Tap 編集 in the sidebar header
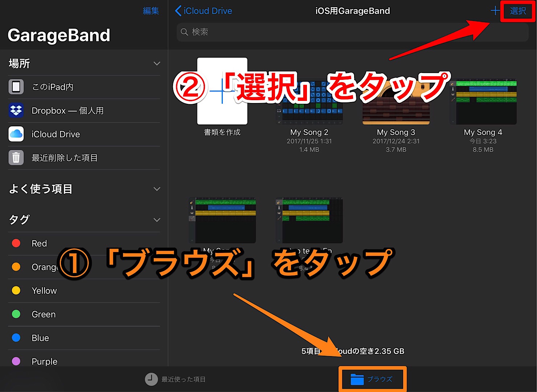The image size is (537, 392). 151,11
